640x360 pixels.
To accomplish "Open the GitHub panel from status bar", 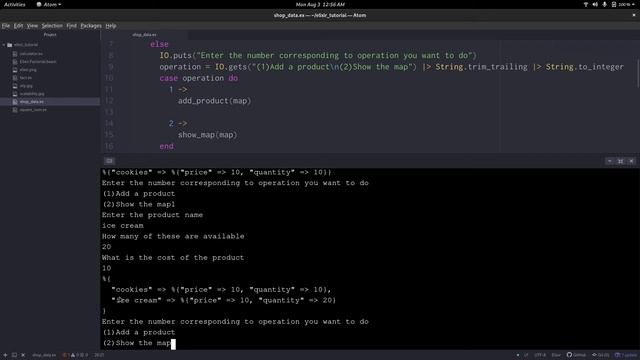I will point(576,355).
